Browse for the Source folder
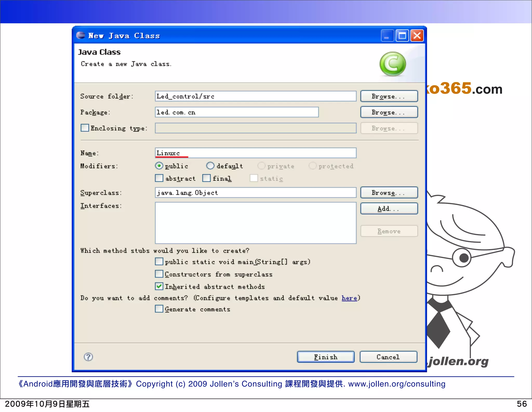Screen dimensions: 532x412 [389, 96]
